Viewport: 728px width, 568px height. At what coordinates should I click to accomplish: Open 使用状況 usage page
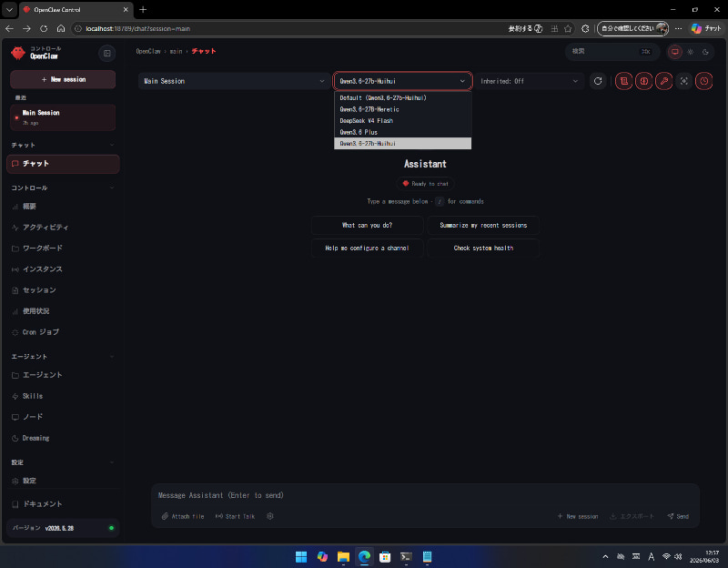pos(63,311)
